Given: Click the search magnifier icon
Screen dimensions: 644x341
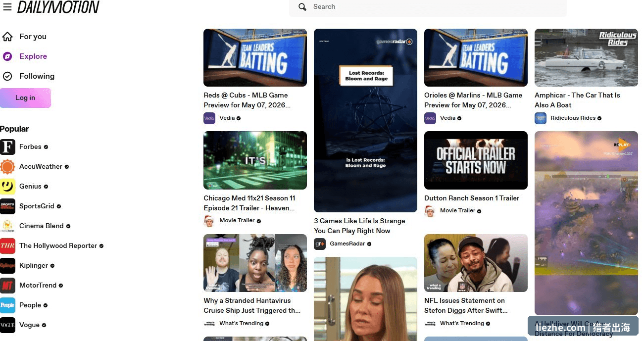Looking at the screenshot, I should tap(302, 7).
